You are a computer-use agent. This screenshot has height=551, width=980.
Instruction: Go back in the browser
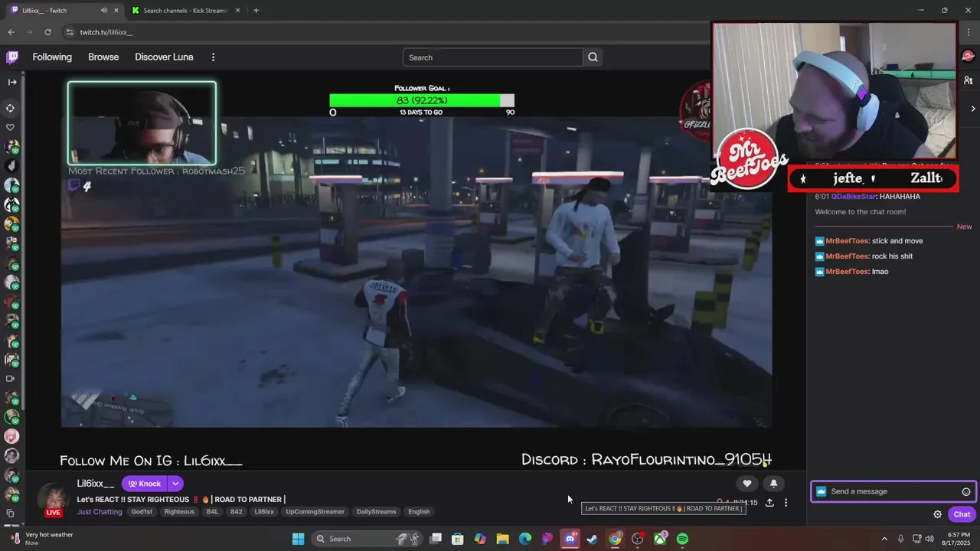(11, 32)
